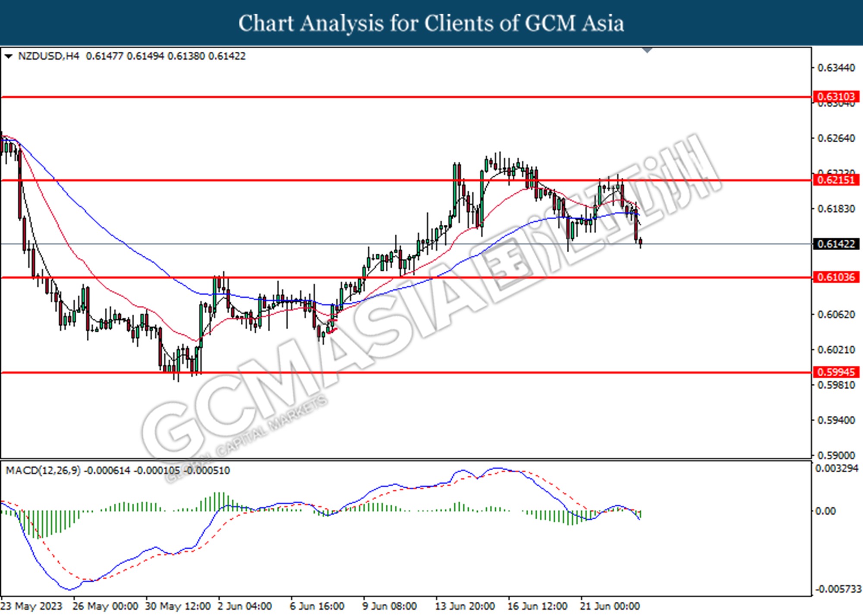Click the 16 Jun 12:00 time label

pyautogui.click(x=538, y=607)
